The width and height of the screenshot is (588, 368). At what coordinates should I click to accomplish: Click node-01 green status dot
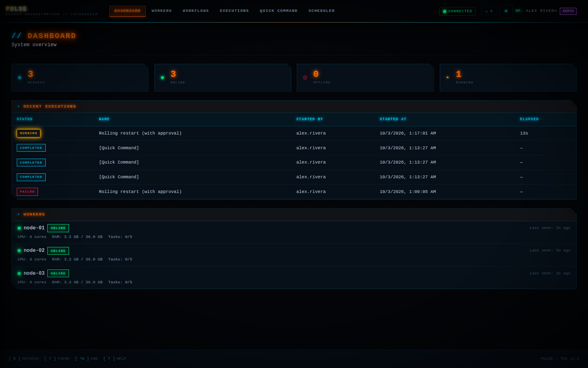19,228
